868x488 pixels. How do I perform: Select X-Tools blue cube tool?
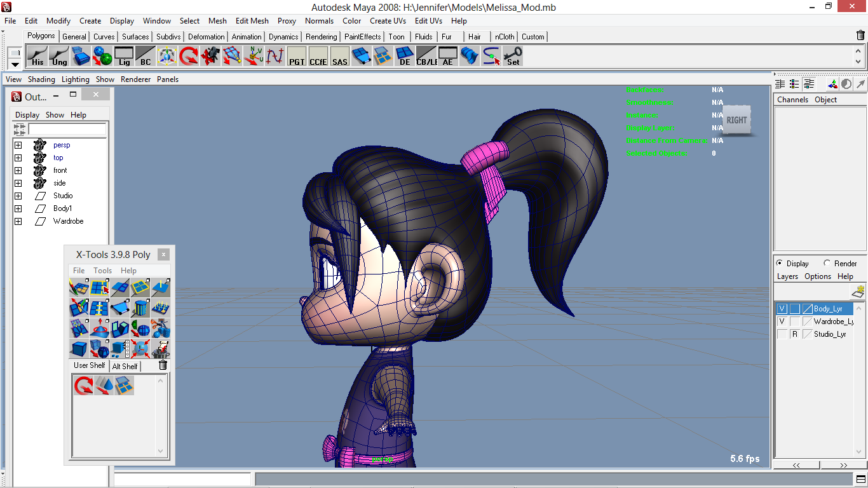tap(79, 349)
